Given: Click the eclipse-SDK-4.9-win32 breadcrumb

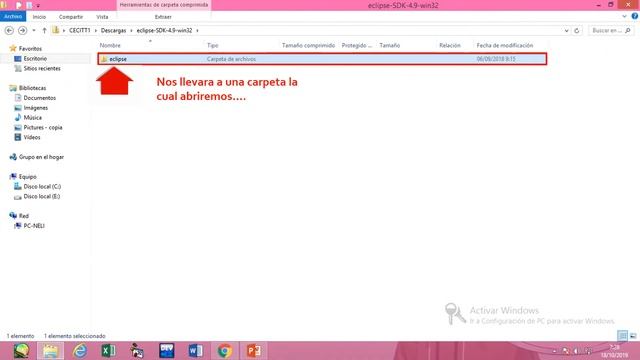Looking at the screenshot, I should 164,31.
